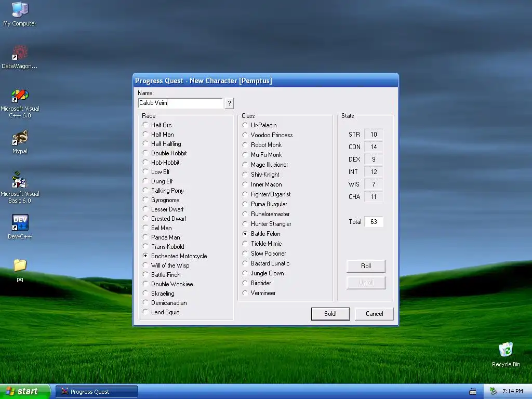Image resolution: width=532 pixels, height=399 pixels.
Task: Click in the Name input field
Action: point(180,103)
